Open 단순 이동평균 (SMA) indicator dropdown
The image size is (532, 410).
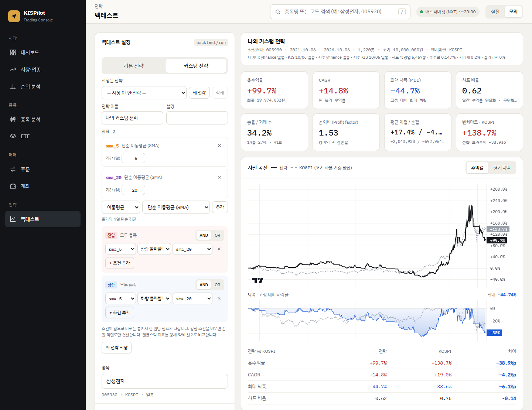pos(176,207)
